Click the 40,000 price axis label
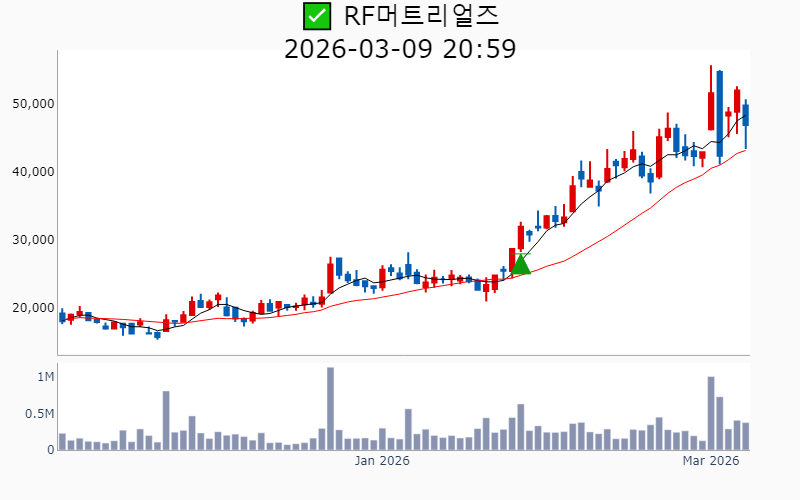This screenshot has height=500, width=800. (x=30, y=172)
